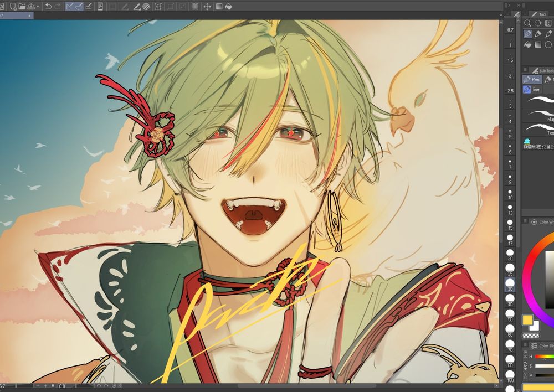This screenshot has width=554, height=392.
Task: Switch to the Color Wheel palette tab
Action: tap(542, 222)
